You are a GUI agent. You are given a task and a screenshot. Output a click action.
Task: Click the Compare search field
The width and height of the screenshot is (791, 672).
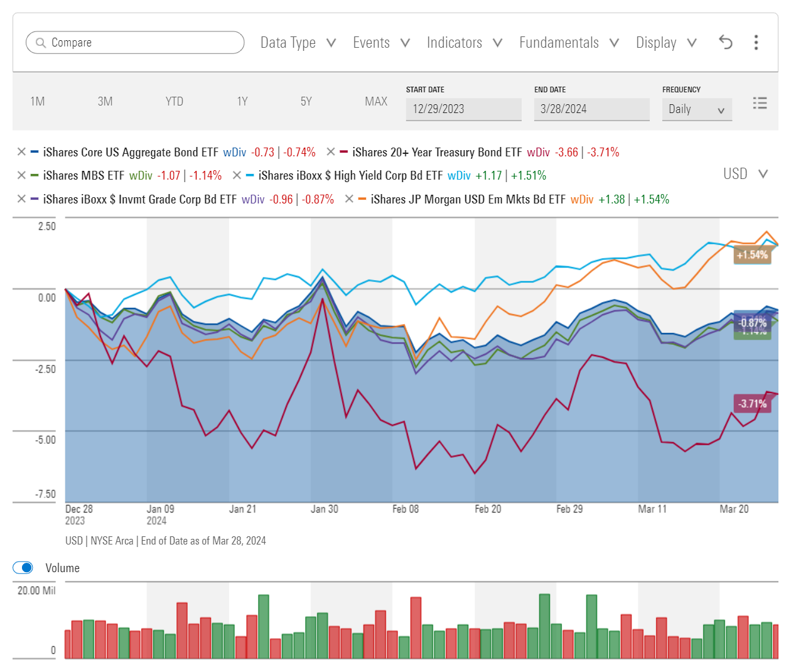pyautogui.click(x=135, y=43)
